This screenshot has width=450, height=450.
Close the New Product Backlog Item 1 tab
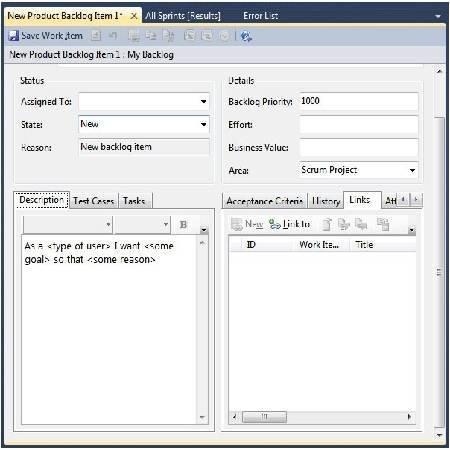click(134, 16)
